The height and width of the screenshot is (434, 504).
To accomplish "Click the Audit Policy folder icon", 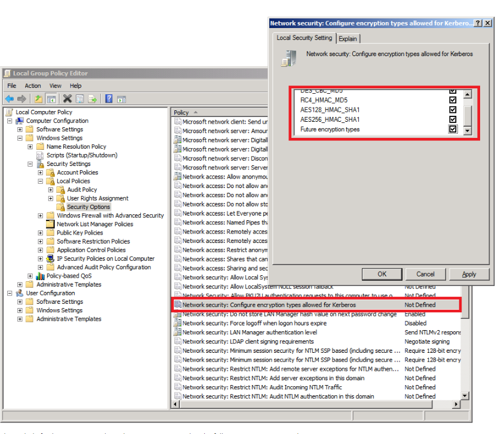I will 61,190.
